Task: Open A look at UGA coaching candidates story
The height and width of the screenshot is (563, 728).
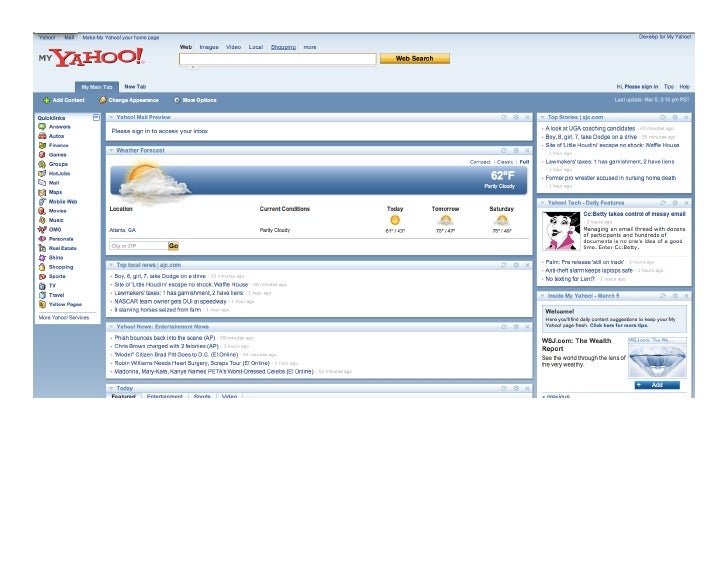Action: click(x=590, y=129)
